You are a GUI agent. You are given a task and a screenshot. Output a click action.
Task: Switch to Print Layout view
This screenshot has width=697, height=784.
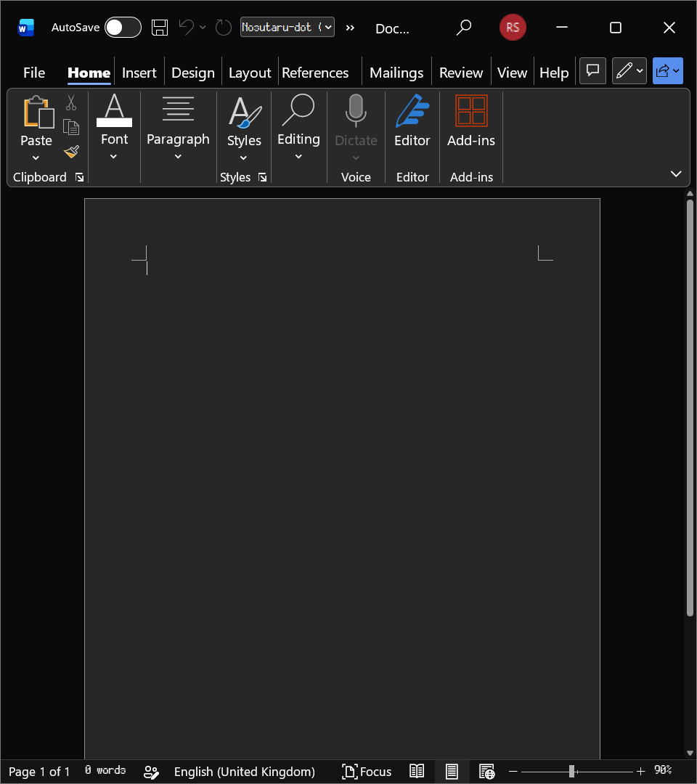click(x=452, y=772)
